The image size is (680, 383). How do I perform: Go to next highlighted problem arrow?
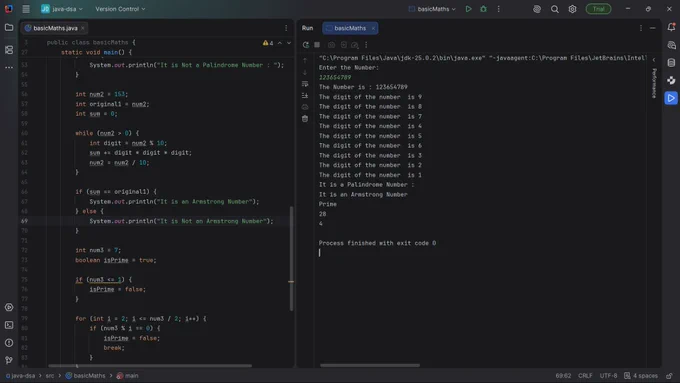[289, 43]
